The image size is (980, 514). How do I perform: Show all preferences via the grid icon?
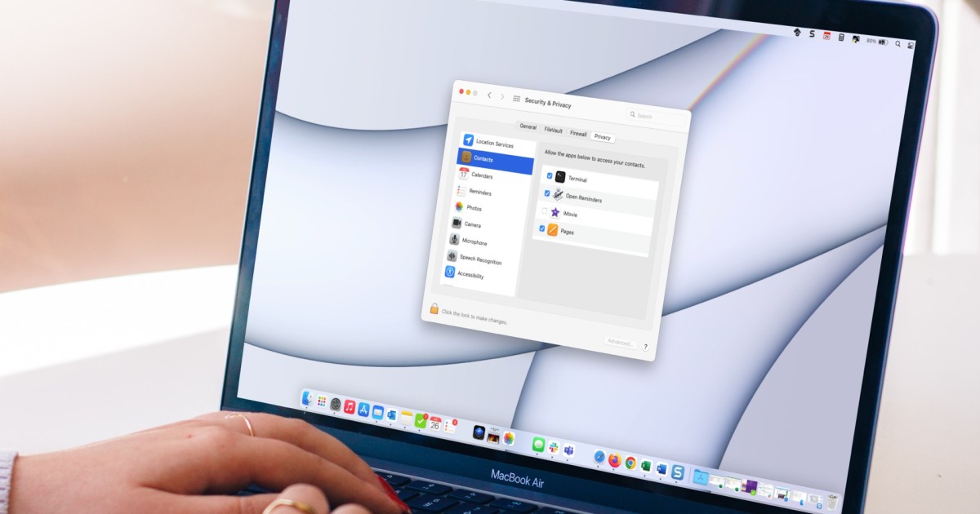click(x=517, y=98)
